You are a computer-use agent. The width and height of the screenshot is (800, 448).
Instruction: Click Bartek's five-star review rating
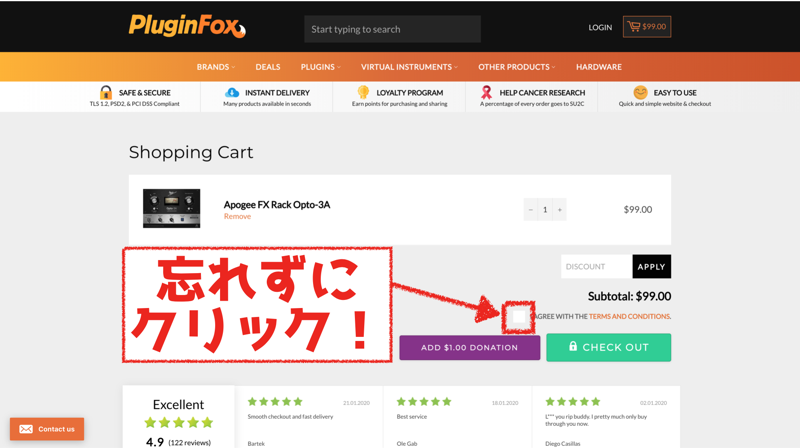tap(275, 402)
